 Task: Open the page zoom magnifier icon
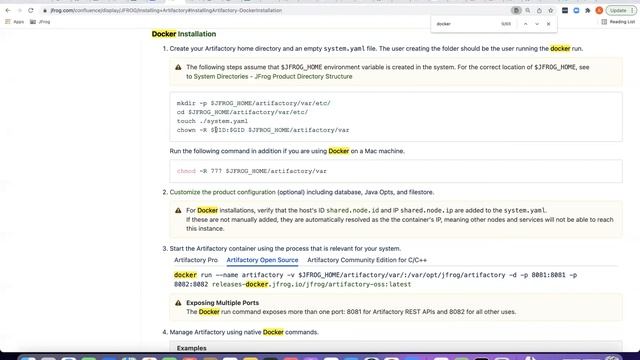point(528,11)
